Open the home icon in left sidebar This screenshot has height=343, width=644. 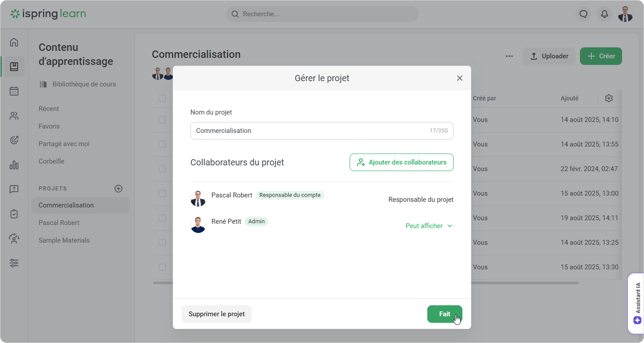(x=14, y=42)
